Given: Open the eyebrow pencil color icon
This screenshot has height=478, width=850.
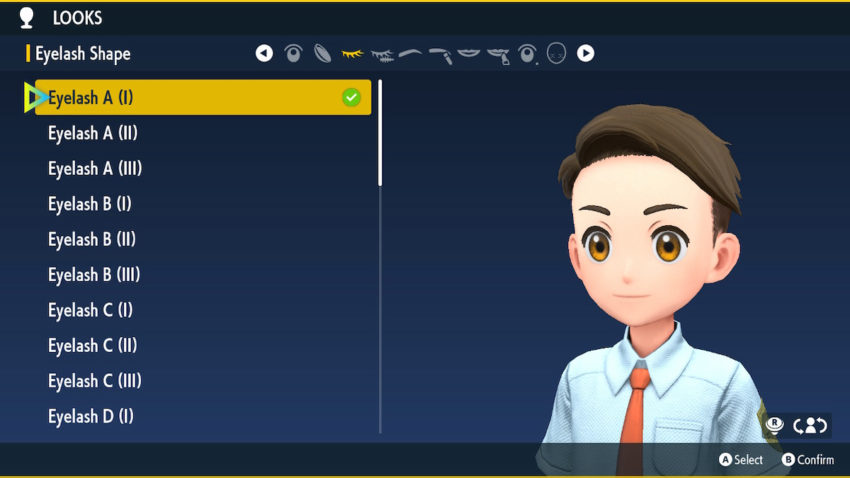Looking at the screenshot, I should 441,55.
